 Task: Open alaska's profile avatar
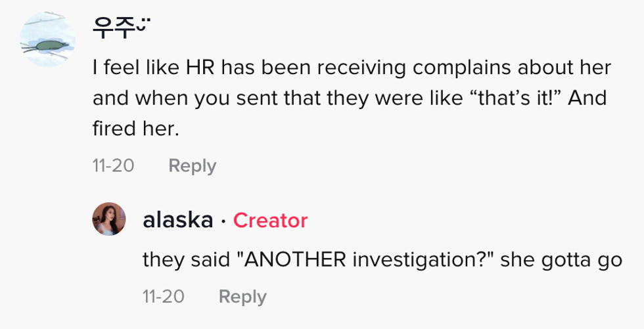tap(109, 219)
